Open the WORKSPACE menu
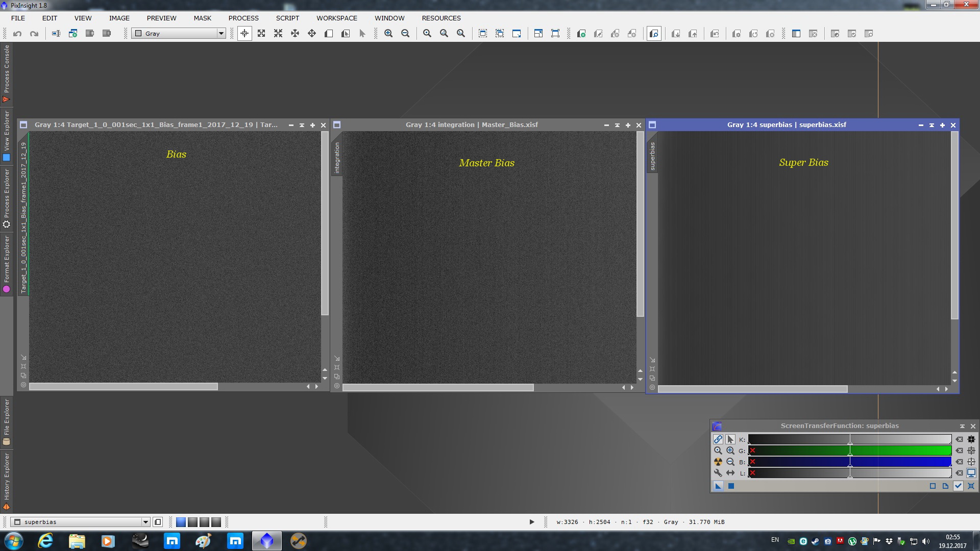980x551 pixels. click(336, 18)
